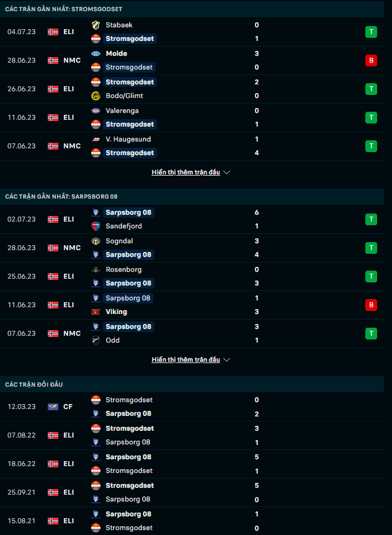Click the CF competition flag icon
The image size is (392, 535).
pyautogui.click(x=53, y=407)
